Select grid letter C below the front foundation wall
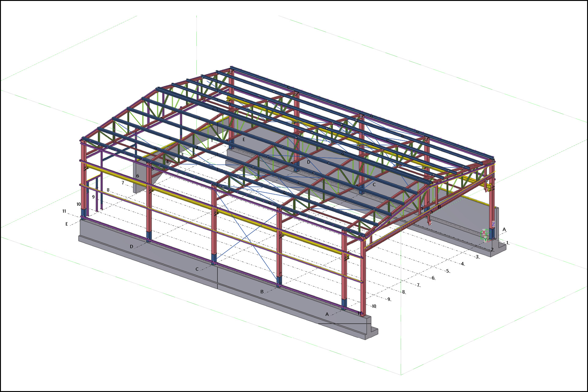The height and width of the screenshot is (392, 588). (197, 269)
